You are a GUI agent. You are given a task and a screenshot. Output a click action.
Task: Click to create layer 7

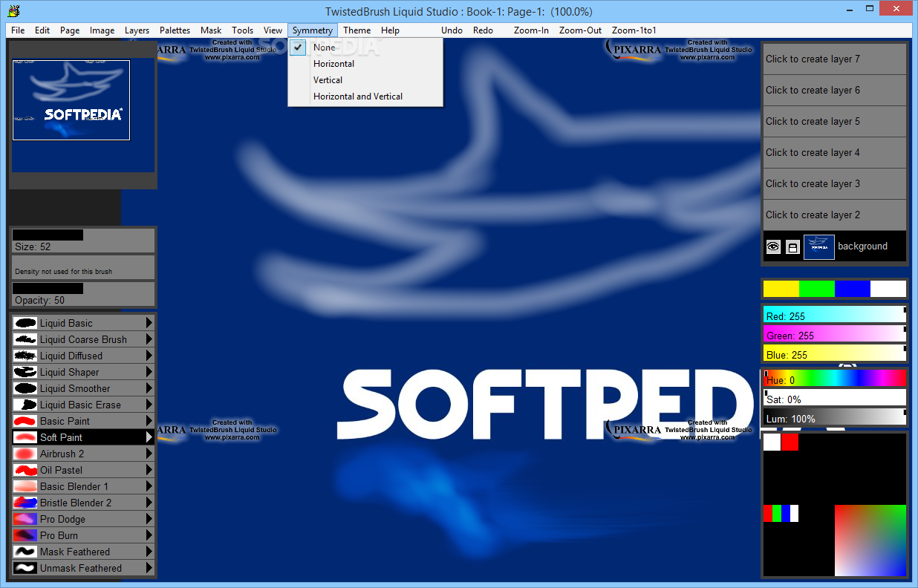tap(834, 59)
